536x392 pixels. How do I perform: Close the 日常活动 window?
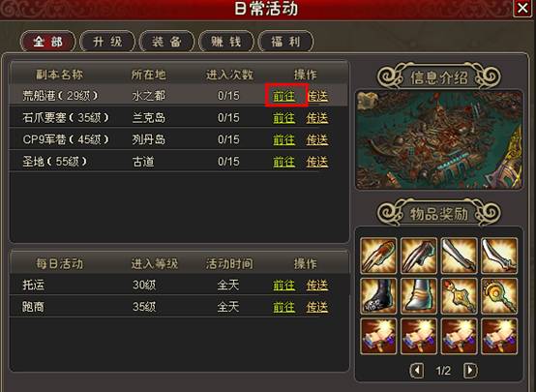[x=522, y=8]
